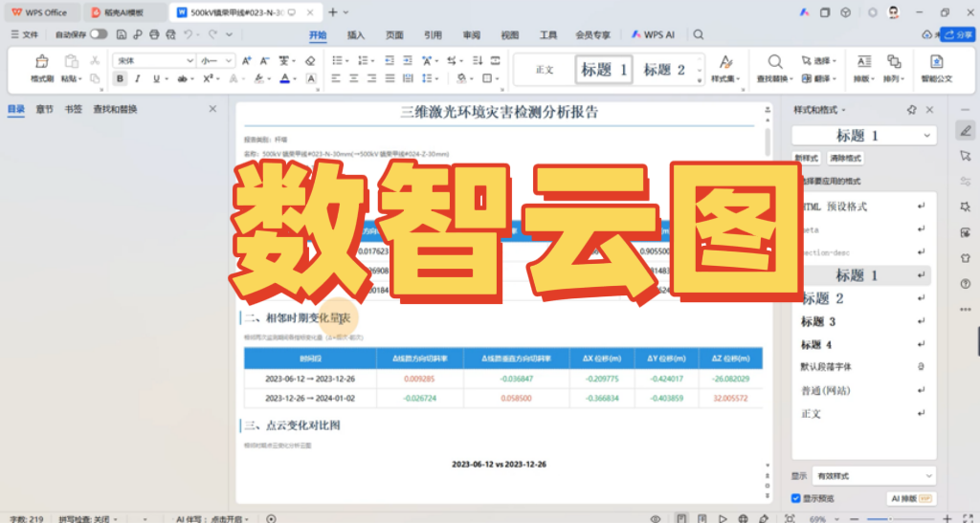Click the pen icon in right sidebar
Viewport: 980px width, 523px height.
point(966,130)
